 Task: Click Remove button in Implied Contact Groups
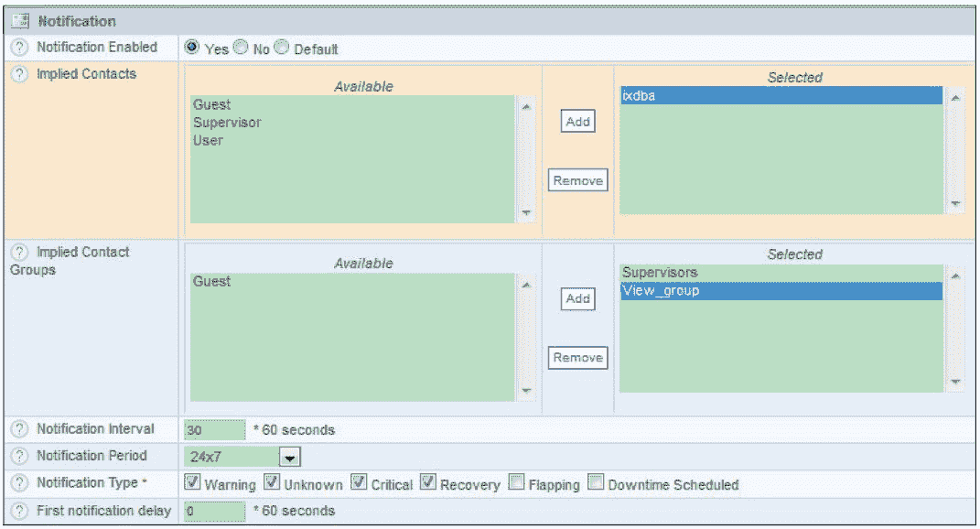coord(577,358)
